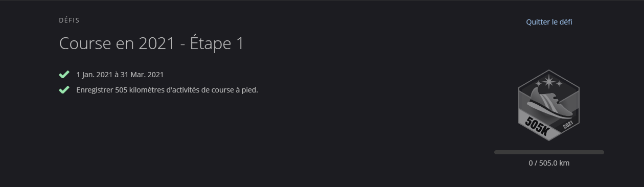Select Quitter le défi link
The height and width of the screenshot is (187, 644).
[549, 22]
